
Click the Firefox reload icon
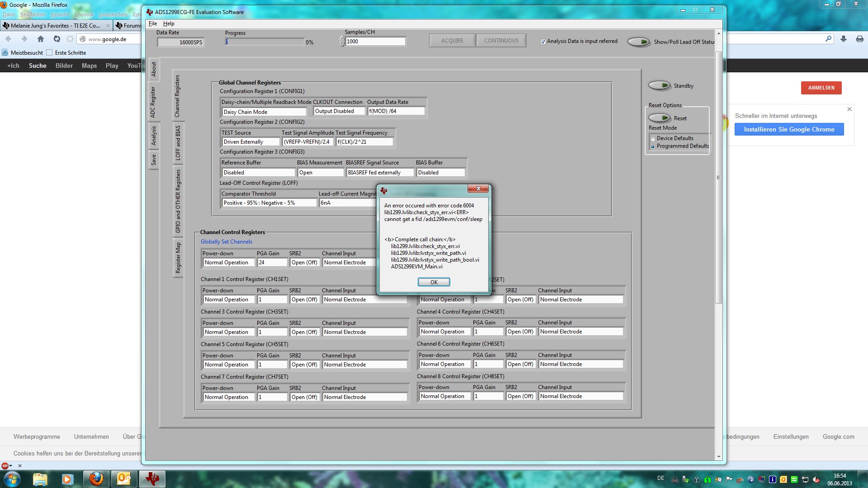pyautogui.click(x=57, y=39)
